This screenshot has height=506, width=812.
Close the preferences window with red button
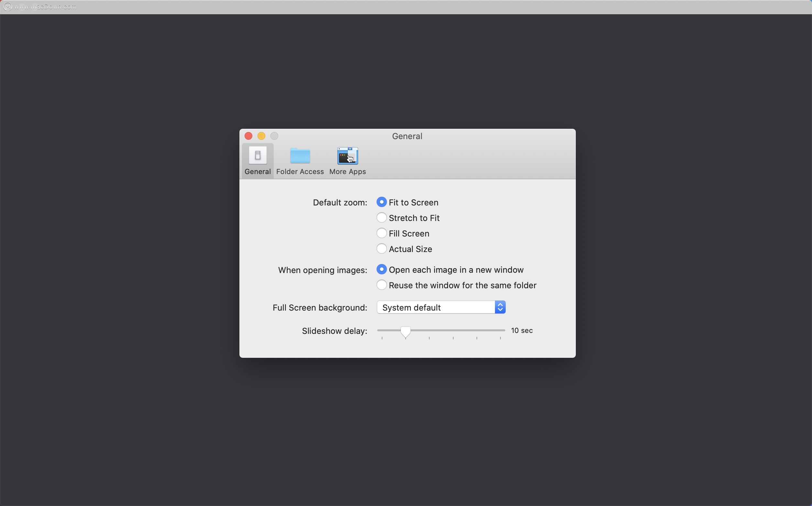click(x=248, y=136)
